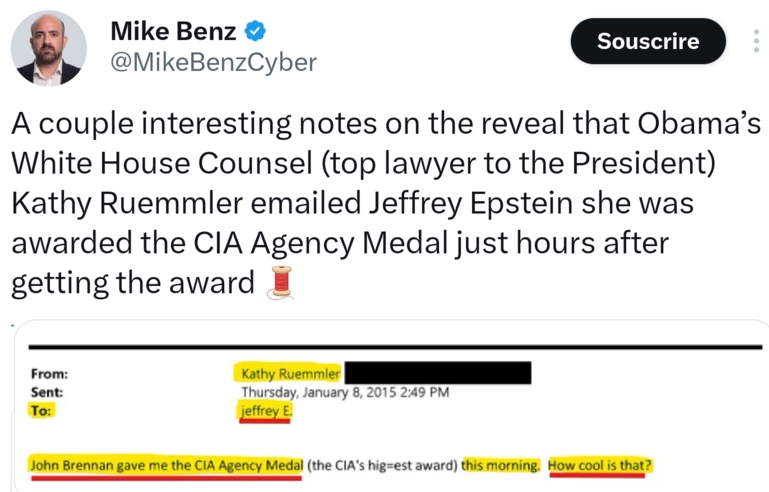Click the thread spool emoji
Screen dimensions: 769x492
(279, 284)
